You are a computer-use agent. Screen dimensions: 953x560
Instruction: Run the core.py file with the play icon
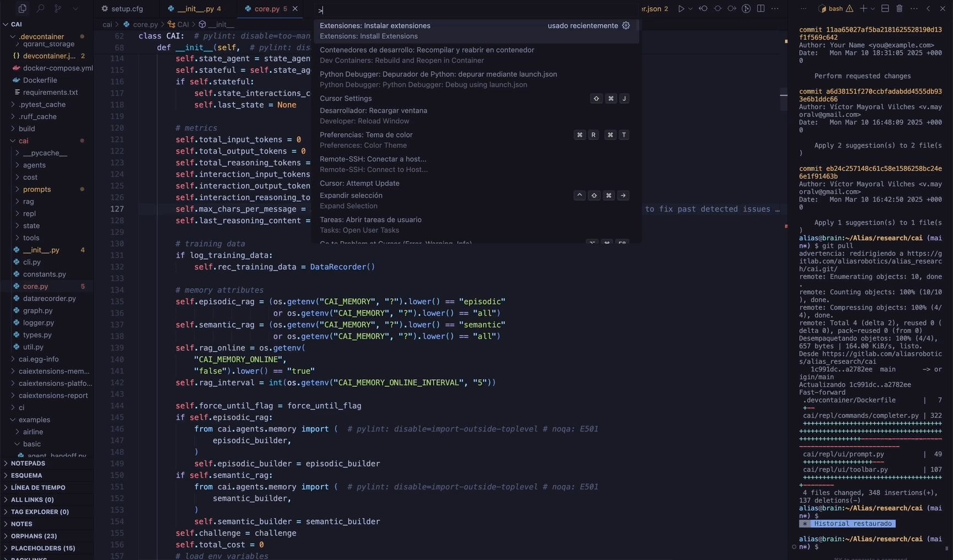pyautogui.click(x=682, y=9)
